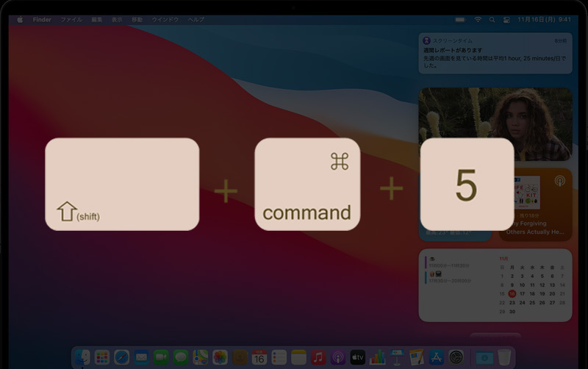588x369 pixels.
Task: Open the ファイル menu
Action: click(x=71, y=19)
